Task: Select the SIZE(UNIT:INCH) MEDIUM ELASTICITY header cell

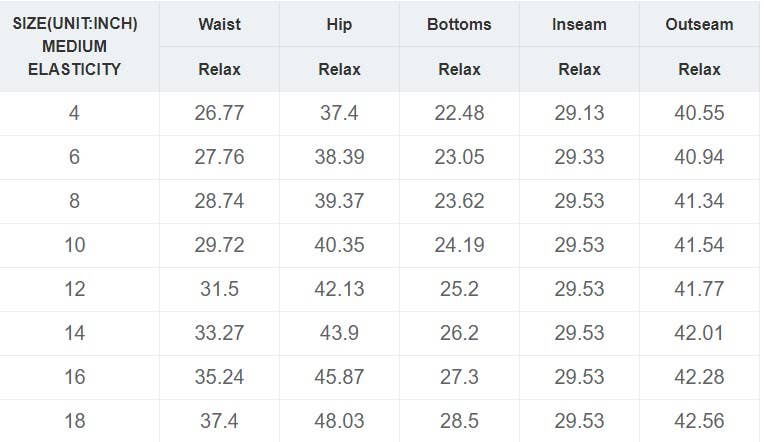Action: click(x=75, y=46)
